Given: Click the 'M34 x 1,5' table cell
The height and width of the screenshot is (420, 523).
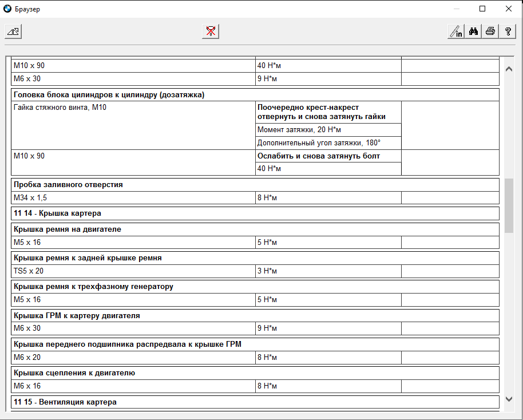Looking at the screenshot, I should [x=30, y=197].
